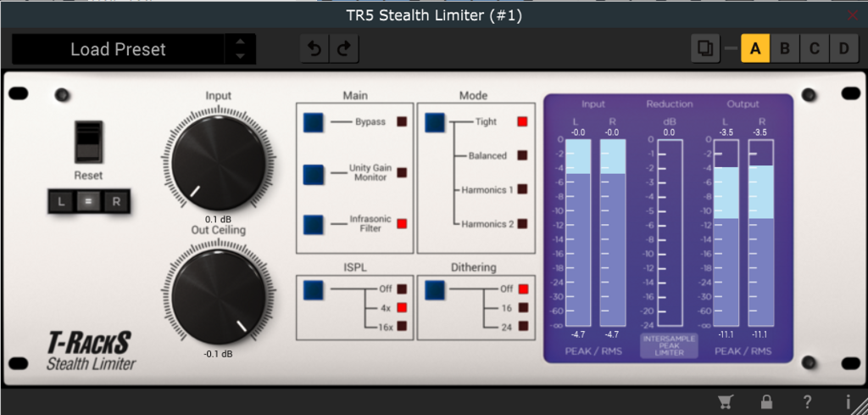868x415 pixels.
Task: Click the Intersample Peak Limiter label
Action: 670,345
